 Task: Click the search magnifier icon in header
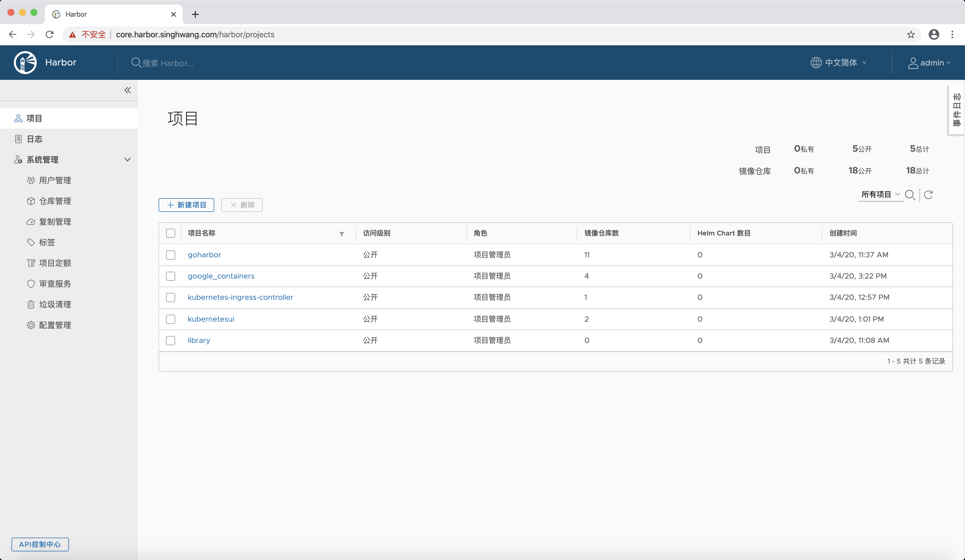136,62
